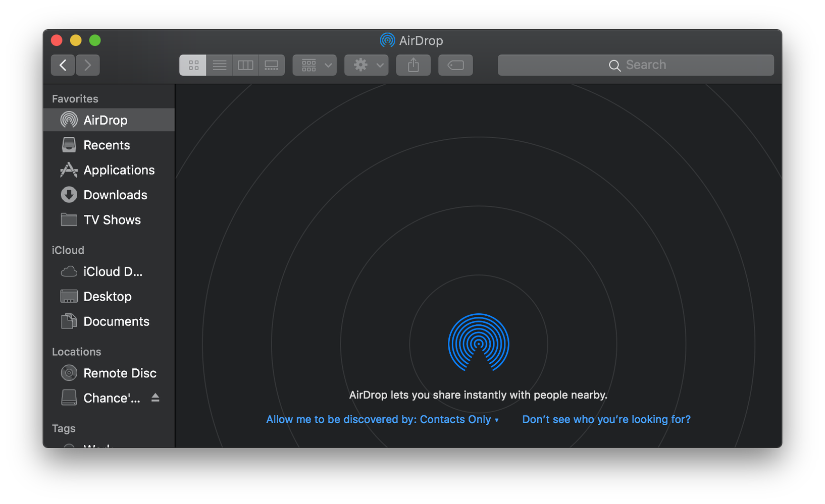The height and width of the screenshot is (504, 825).
Task: Switch to list view in toolbar
Action: click(219, 65)
